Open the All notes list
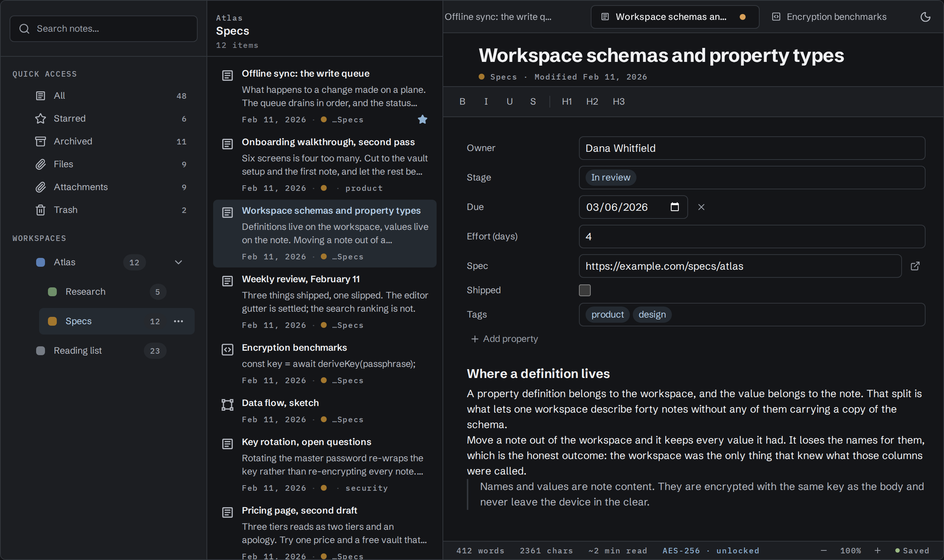This screenshot has width=944, height=560. point(111,96)
